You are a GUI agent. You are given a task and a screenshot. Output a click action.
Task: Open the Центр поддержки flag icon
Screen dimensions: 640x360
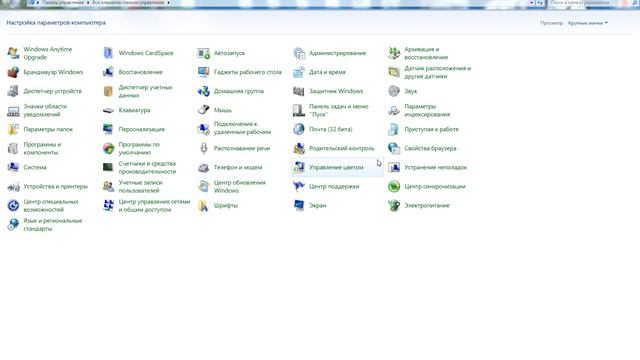point(299,187)
